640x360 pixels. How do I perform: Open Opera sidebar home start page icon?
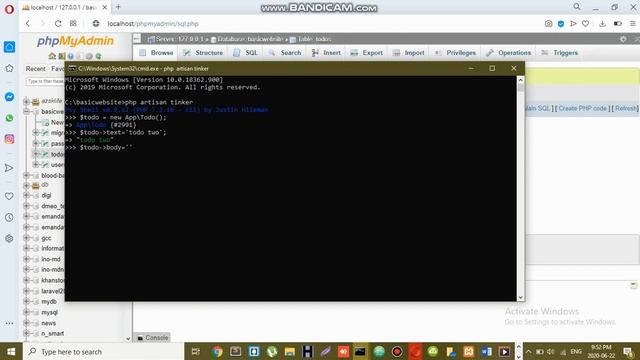click(x=9, y=47)
